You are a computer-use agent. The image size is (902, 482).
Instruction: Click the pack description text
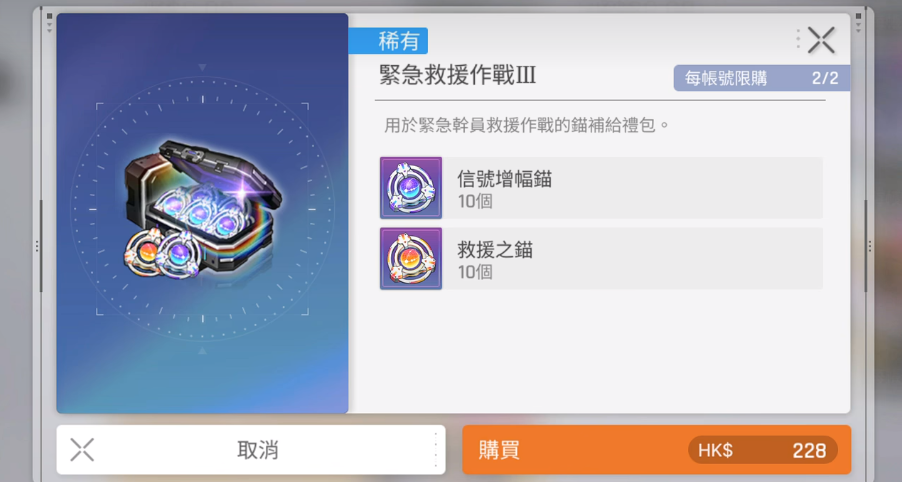[526, 125]
